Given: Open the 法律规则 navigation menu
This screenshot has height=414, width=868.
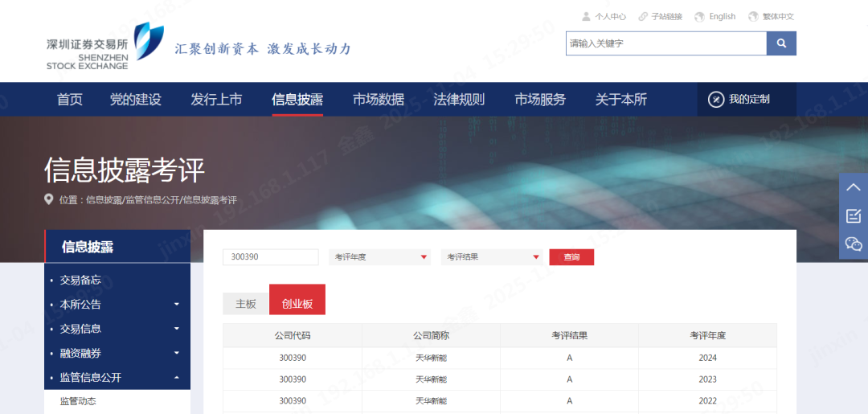Looking at the screenshot, I should [x=459, y=100].
